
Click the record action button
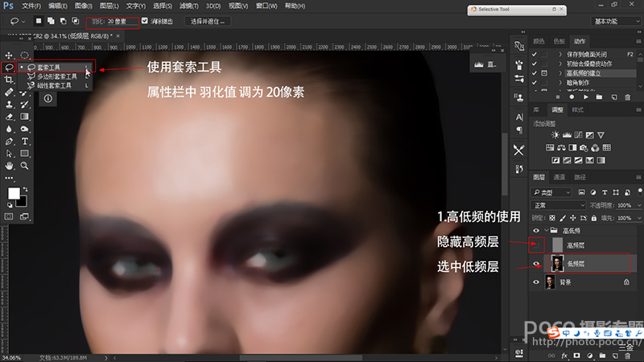tap(572, 97)
